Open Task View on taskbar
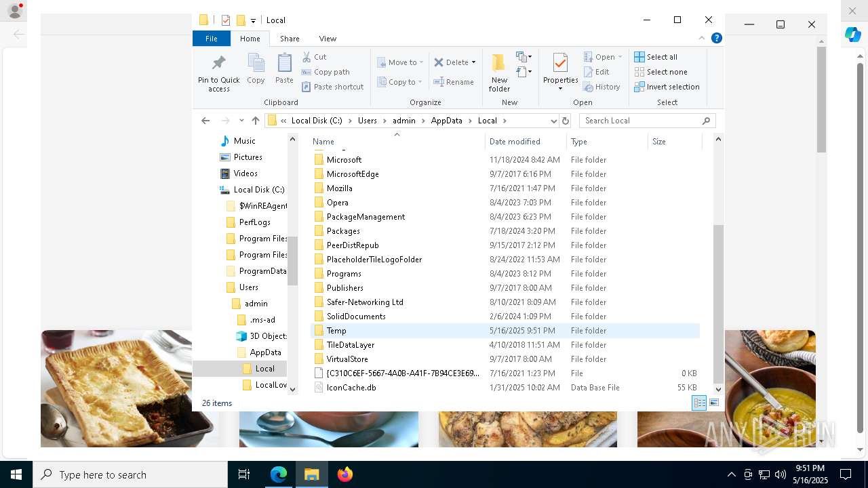This screenshot has width=868, height=488. (x=244, y=474)
